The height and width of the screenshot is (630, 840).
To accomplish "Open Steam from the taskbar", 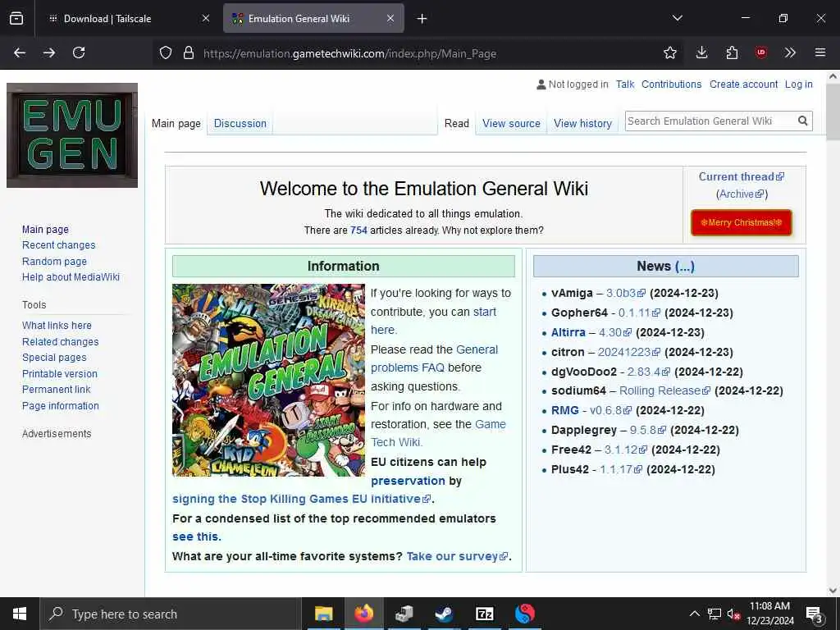I will coord(444,614).
